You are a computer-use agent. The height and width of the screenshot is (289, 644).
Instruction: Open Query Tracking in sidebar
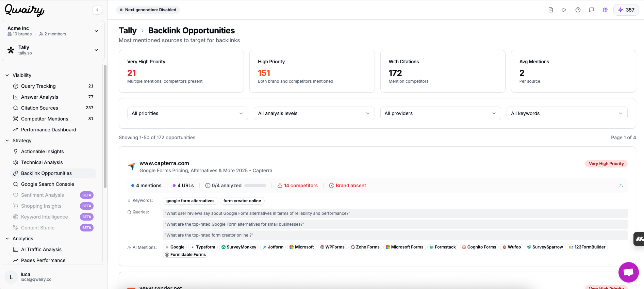53,86
